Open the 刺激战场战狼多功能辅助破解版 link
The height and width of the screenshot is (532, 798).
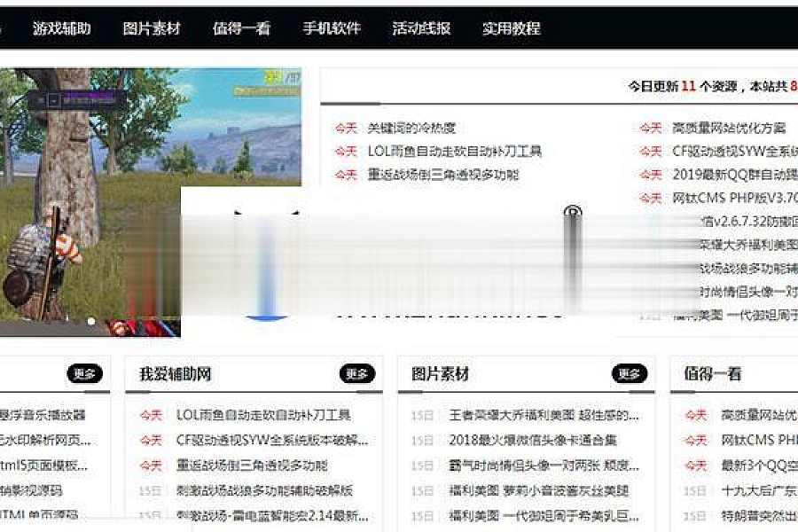pos(264,490)
